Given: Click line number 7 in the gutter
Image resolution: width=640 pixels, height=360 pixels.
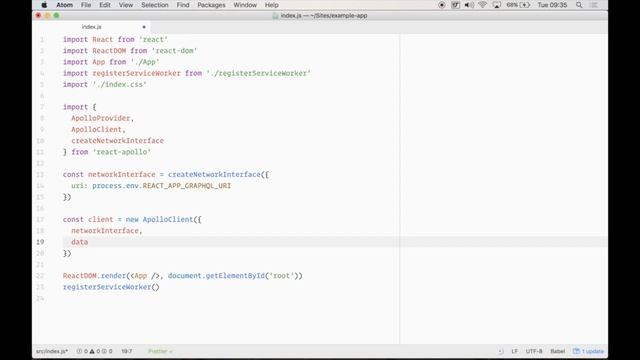Looking at the screenshot, I should (42, 107).
